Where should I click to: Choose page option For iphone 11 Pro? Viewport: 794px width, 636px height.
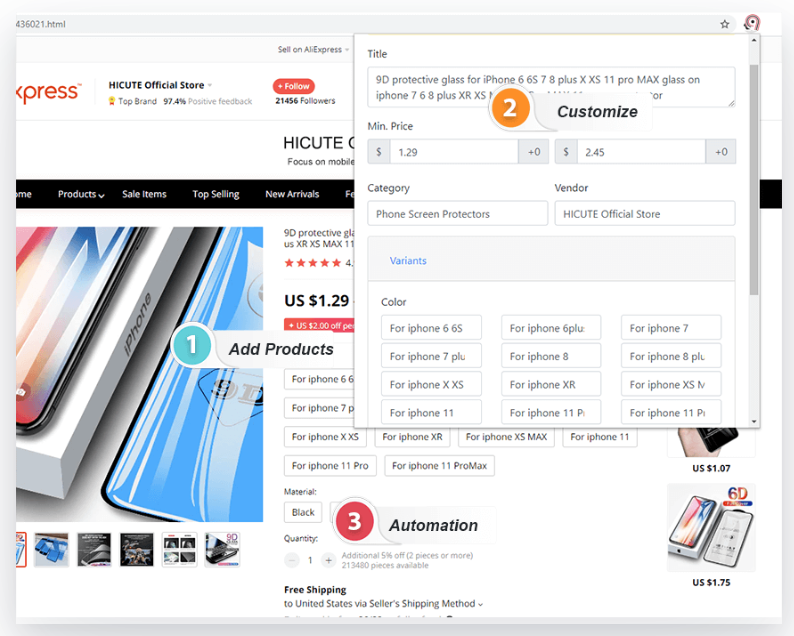click(x=330, y=466)
